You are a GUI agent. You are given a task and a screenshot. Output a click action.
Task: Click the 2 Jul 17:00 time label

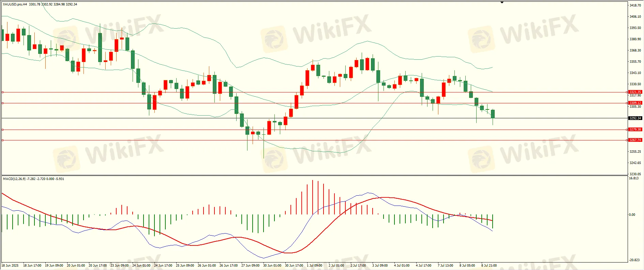click(x=358, y=266)
